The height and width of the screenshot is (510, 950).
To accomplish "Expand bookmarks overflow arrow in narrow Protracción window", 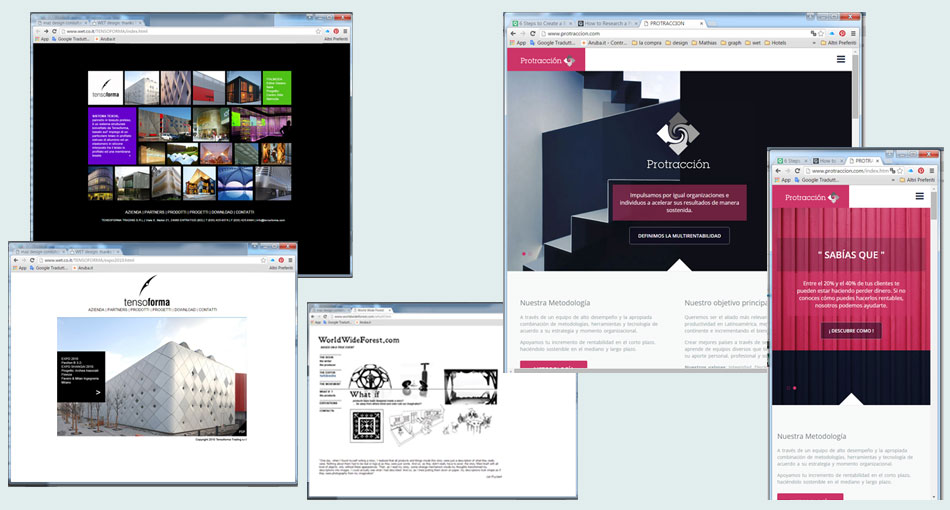I will [x=893, y=180].
